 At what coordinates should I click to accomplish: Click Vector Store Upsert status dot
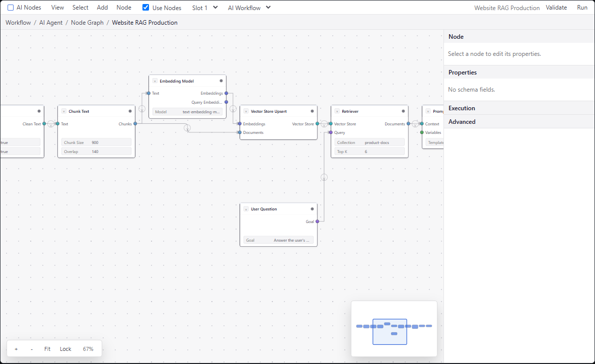coord(312,111)
